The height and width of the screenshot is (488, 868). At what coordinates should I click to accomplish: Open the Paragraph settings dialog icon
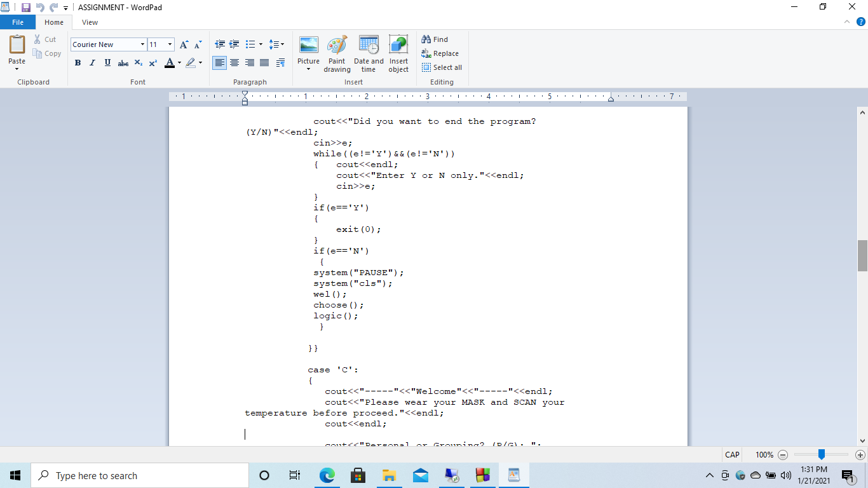click(x=280, y=63)
